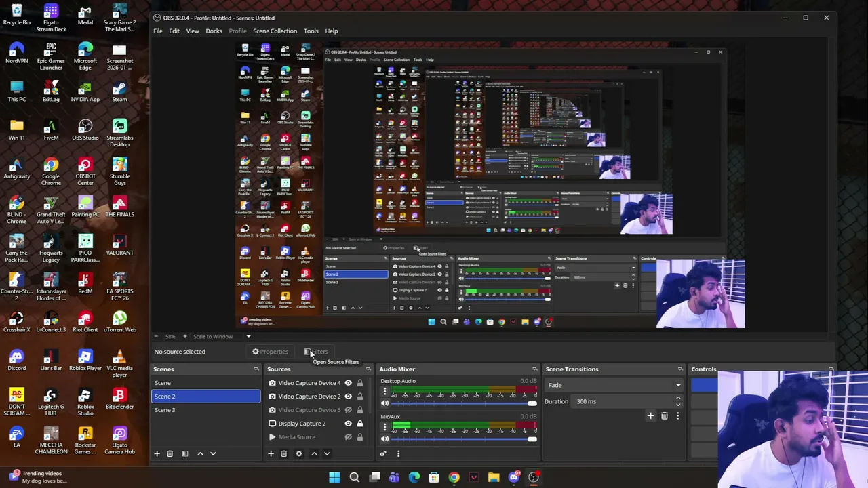
Task: Open the Windows Start menu
Action: click(x=334, y=477)
